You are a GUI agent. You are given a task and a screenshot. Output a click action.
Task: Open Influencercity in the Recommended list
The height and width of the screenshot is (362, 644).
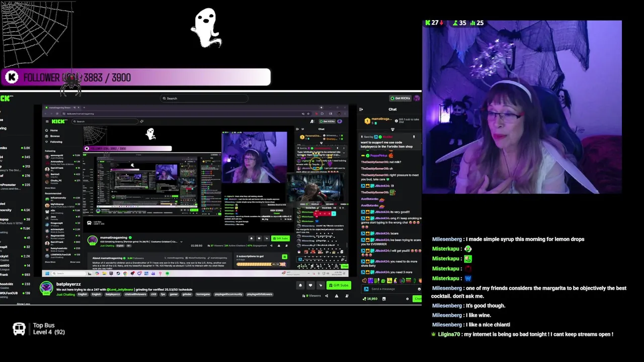pyautogui.click(x=62, y=199)
